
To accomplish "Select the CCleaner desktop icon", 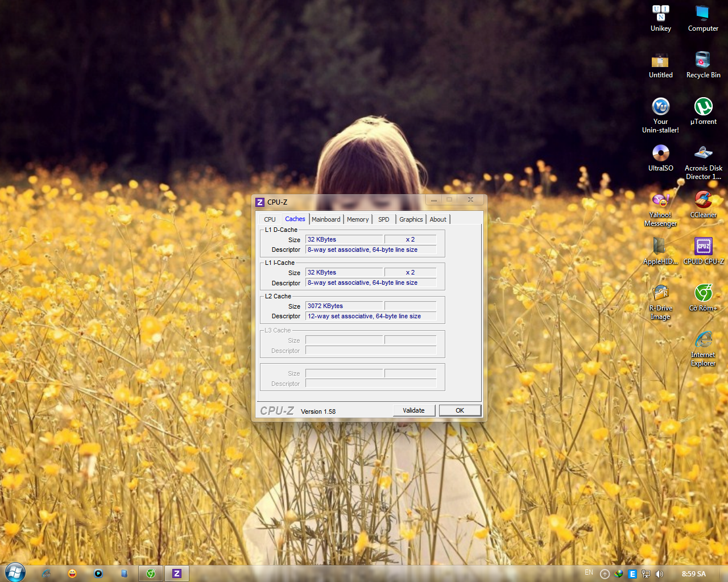I will click(703, 205).
